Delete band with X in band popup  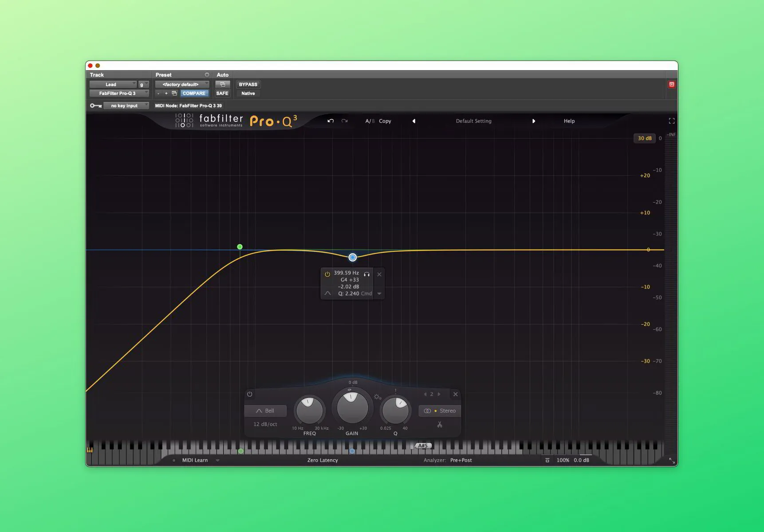tap(379, 274)
